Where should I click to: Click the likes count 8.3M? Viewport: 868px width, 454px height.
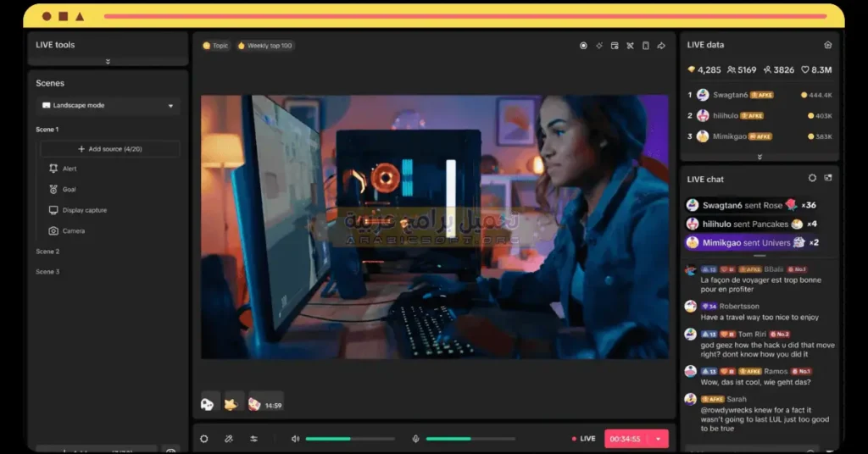[816, 69]
